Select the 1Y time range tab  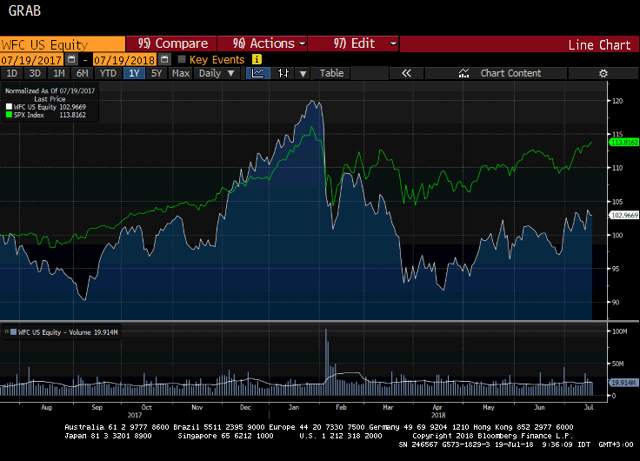(x=134, y=73)
